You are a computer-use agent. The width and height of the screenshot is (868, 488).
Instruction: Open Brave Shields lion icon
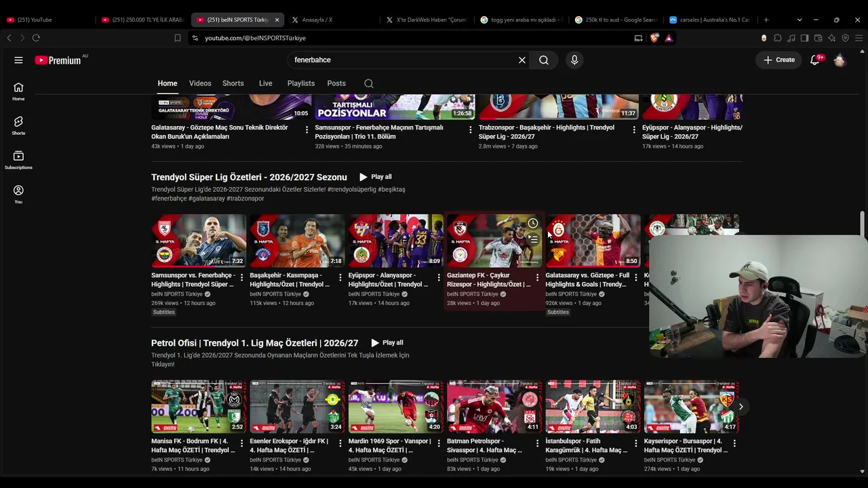click(654, 38)
